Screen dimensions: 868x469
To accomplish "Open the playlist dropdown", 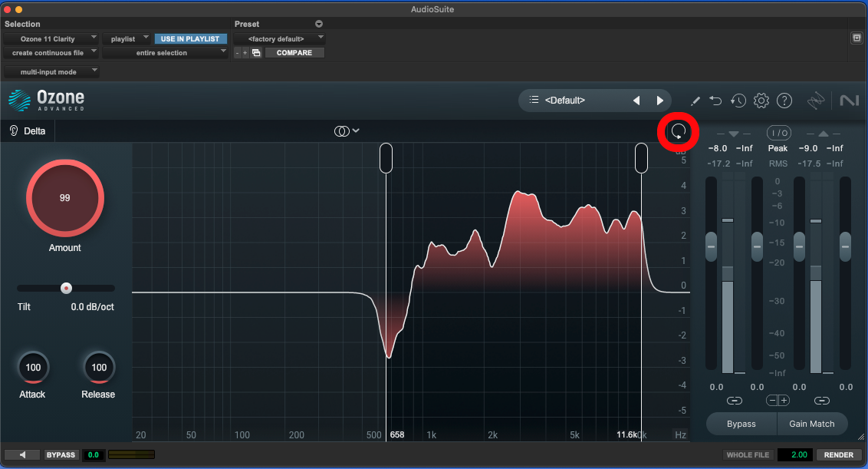I will (x=127, y=39).
